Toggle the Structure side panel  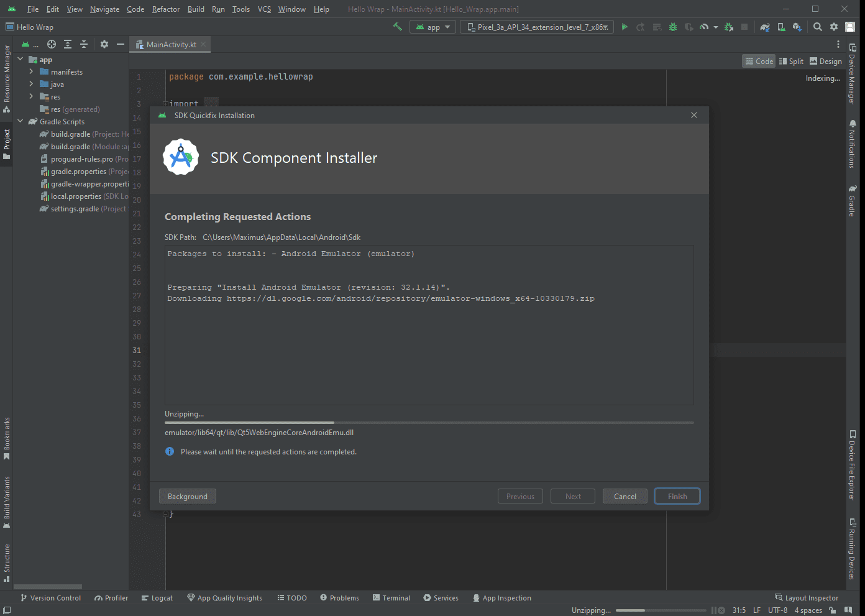click(x=7, y=563)
